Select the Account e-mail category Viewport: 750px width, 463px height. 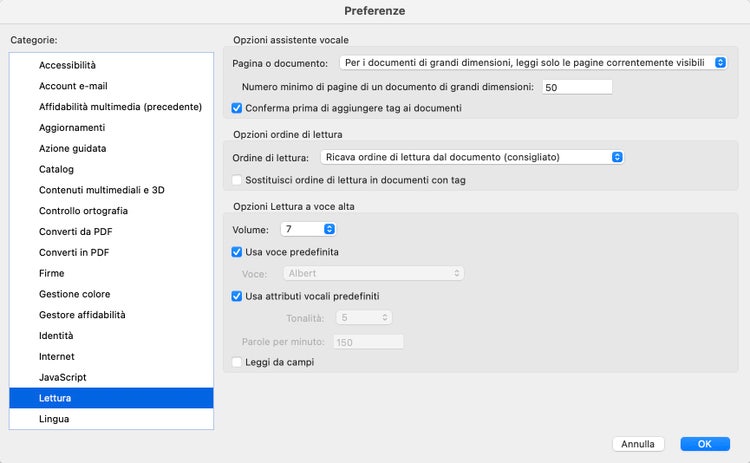click(73, 86)
